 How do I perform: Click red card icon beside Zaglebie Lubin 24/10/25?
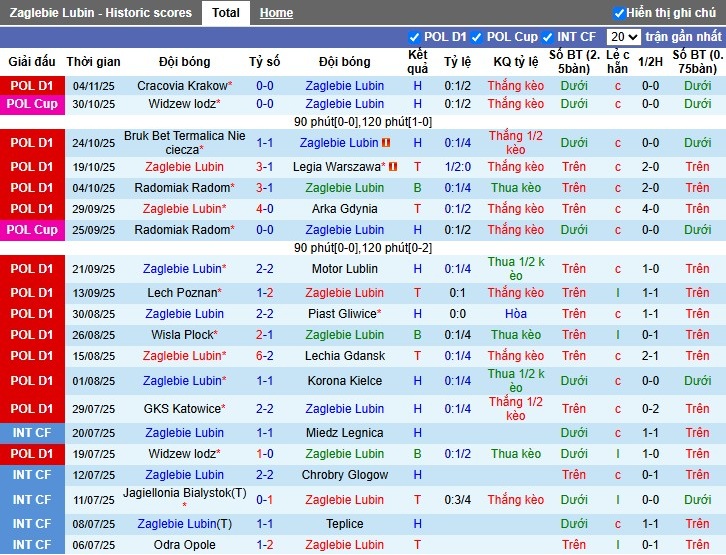[386, 143]
